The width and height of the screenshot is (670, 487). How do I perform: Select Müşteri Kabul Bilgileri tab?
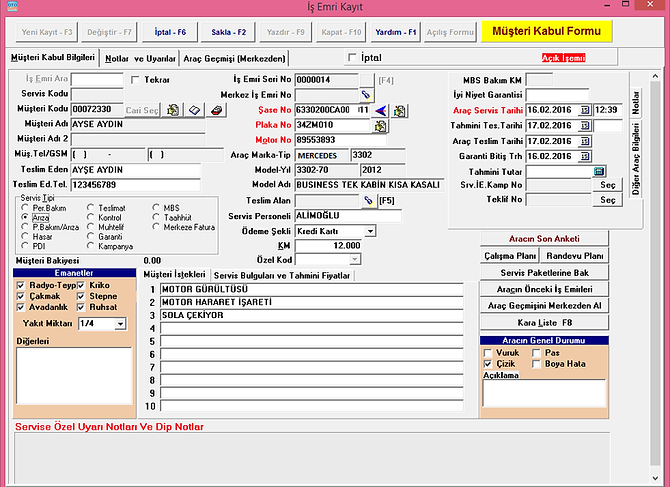[53, 57]
